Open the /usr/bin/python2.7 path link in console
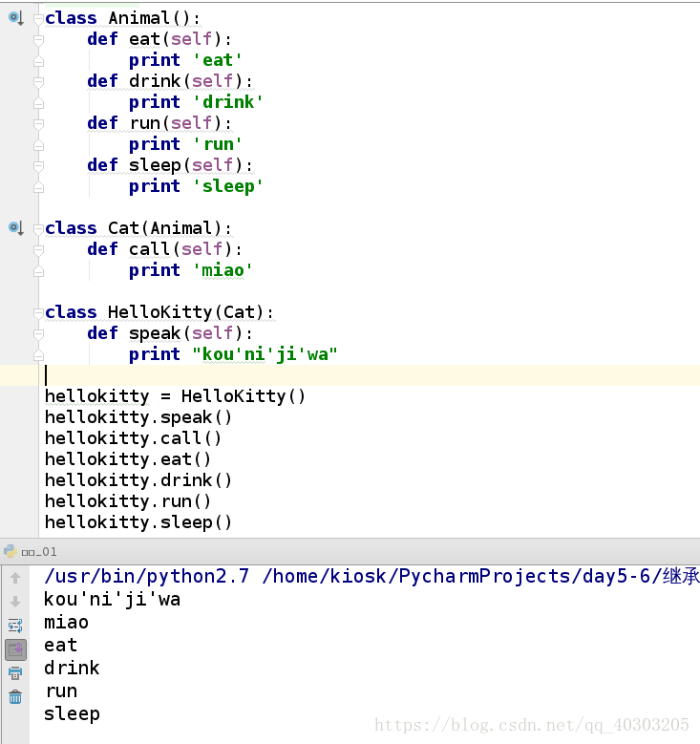The image size is (700, 744). 146,577
